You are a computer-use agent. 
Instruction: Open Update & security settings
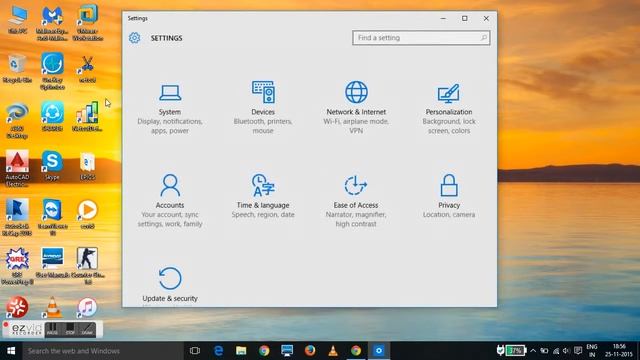click(170, 284)
